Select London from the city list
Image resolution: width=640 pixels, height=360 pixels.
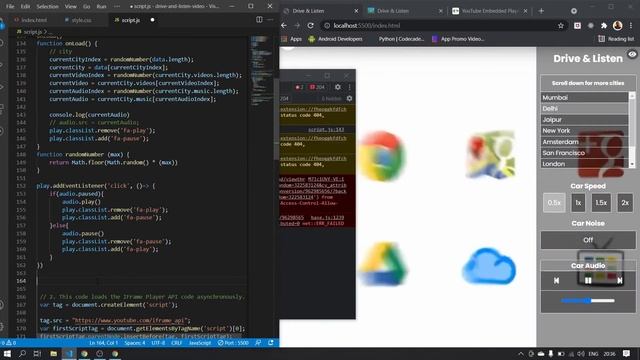coord(585,164)
